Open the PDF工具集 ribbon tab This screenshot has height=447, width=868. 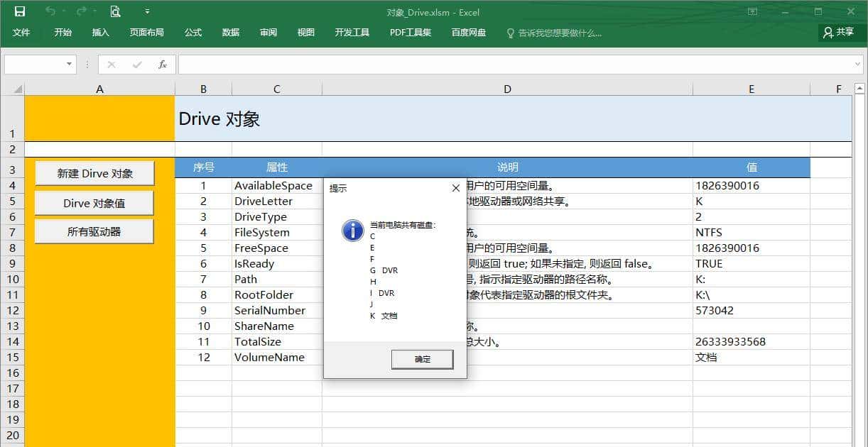[409, 32]
